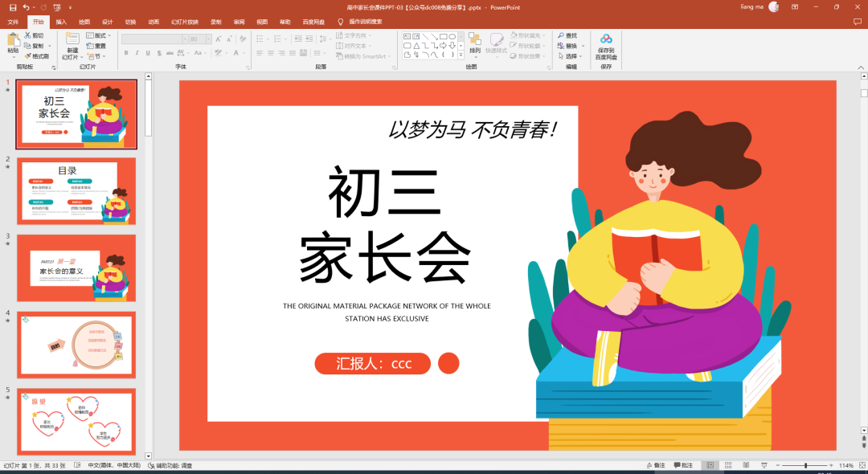Click Save to Baidu Netdisk (保存到百度网盘) icon

tap(606, 39)
